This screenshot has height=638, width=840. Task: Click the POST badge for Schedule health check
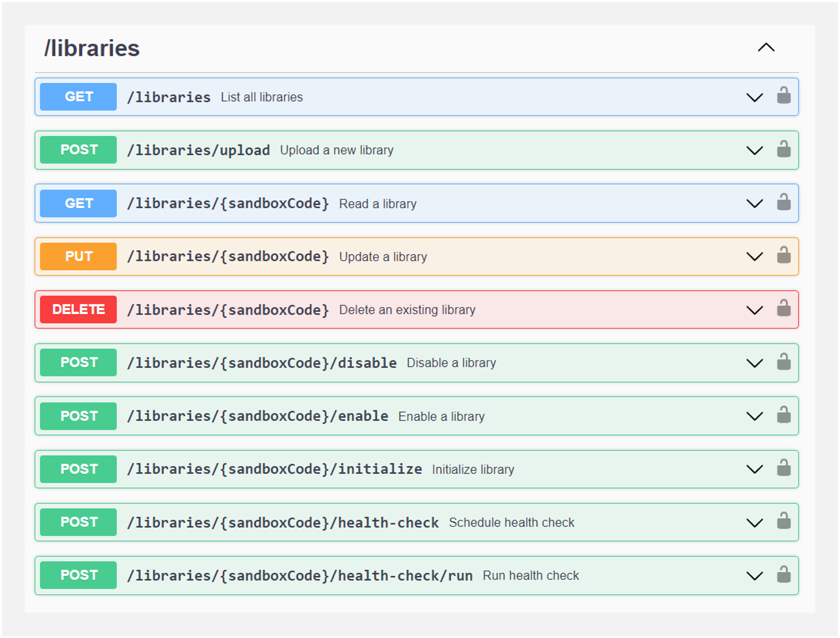click(x=78, y=522)
